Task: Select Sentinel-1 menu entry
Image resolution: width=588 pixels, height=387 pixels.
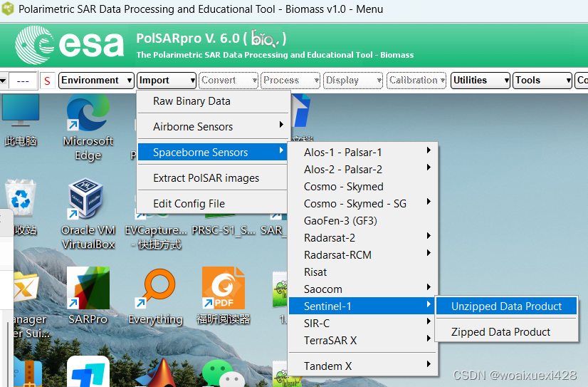Action: pyautogui.click(x=362, y=306)
